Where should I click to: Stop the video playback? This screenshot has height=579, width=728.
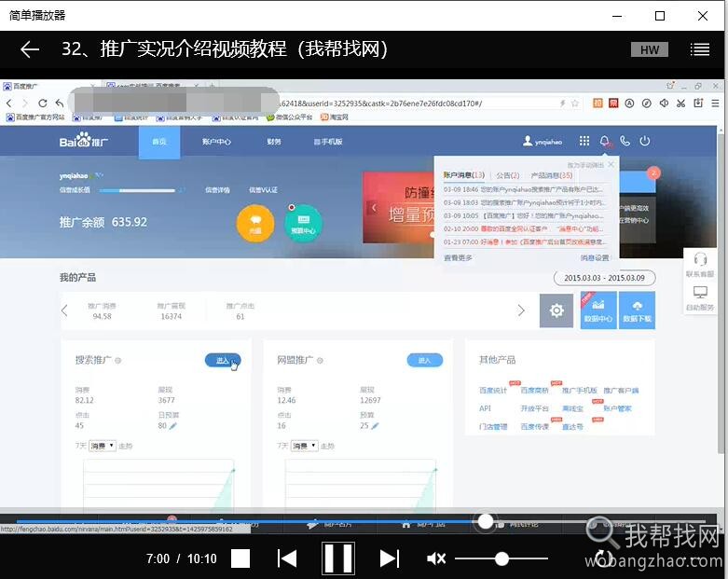[240, 558]
